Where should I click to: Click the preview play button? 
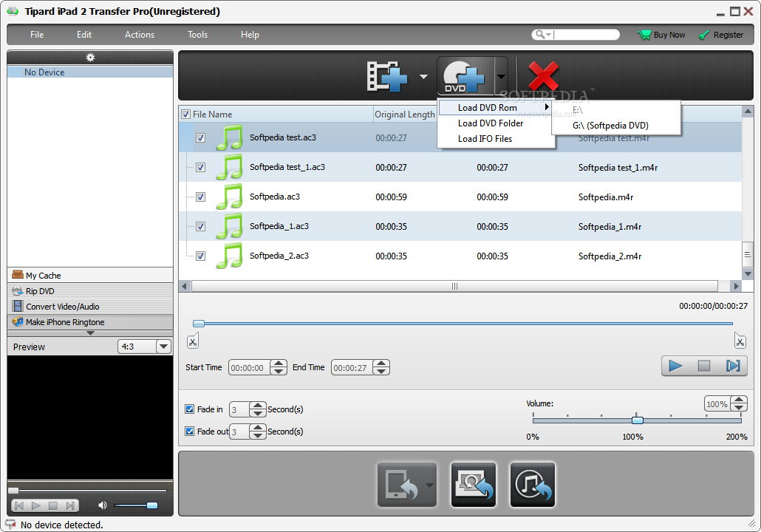coord(36,506)
